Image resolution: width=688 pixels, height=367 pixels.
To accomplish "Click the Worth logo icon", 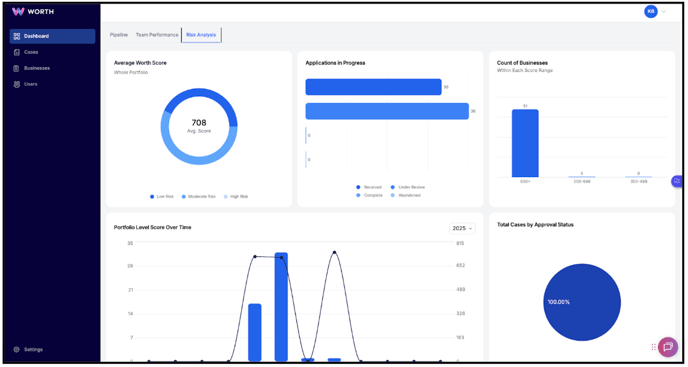I will 18,12.
